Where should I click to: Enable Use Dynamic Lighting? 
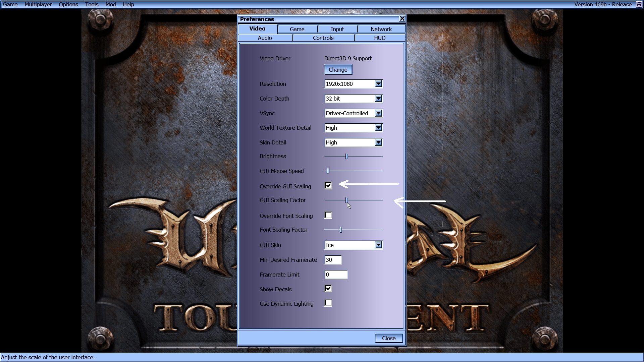328,303
